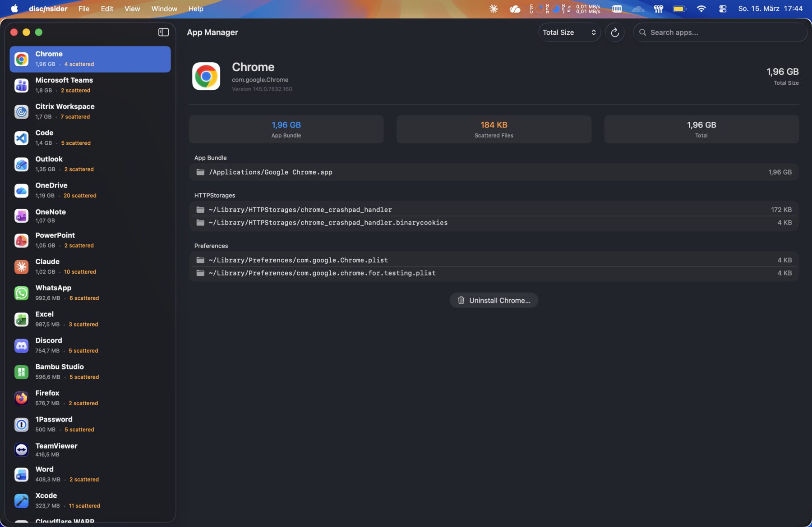Viewport: 812px width, 527px height.
Task: Click the 1,96 GB Total card
Action: 701,129
